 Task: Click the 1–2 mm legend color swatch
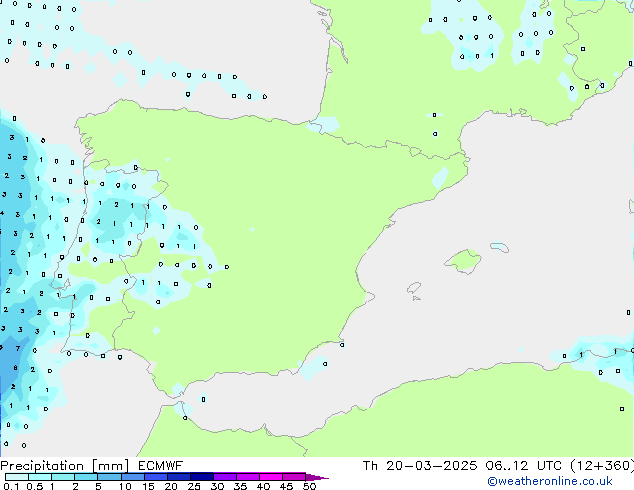63,477
